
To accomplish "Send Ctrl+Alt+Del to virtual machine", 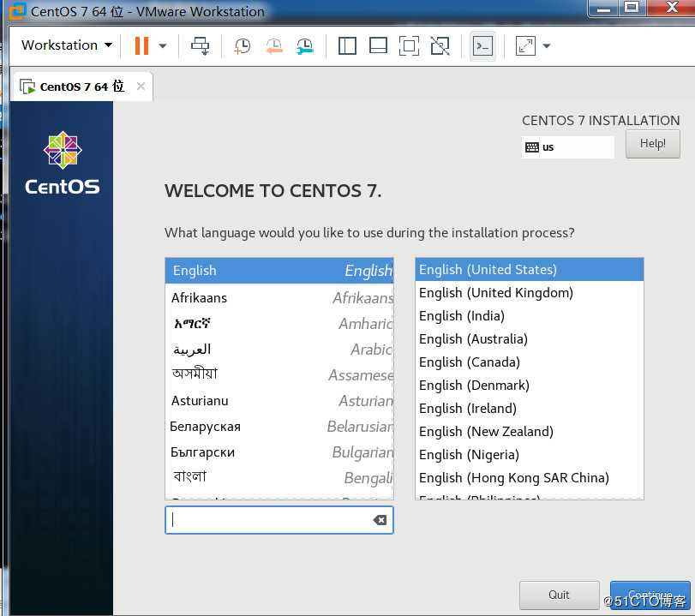I will (200, 45).
